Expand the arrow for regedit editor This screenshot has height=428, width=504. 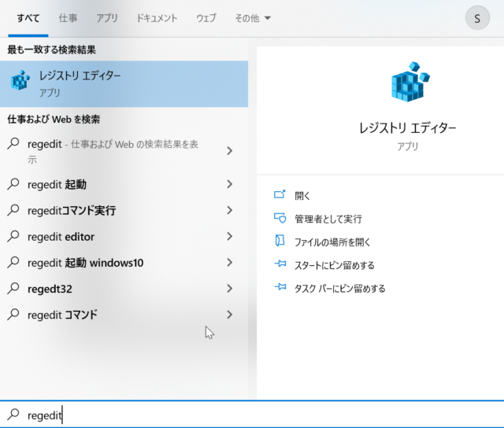pos(229,237)
